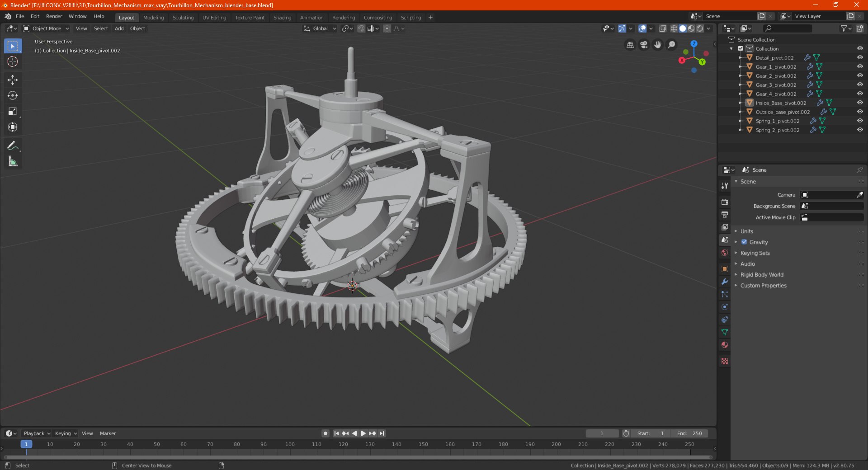Open the Add menu in viewport header
This screenshot has height=470, width=868.
point(119,28)
